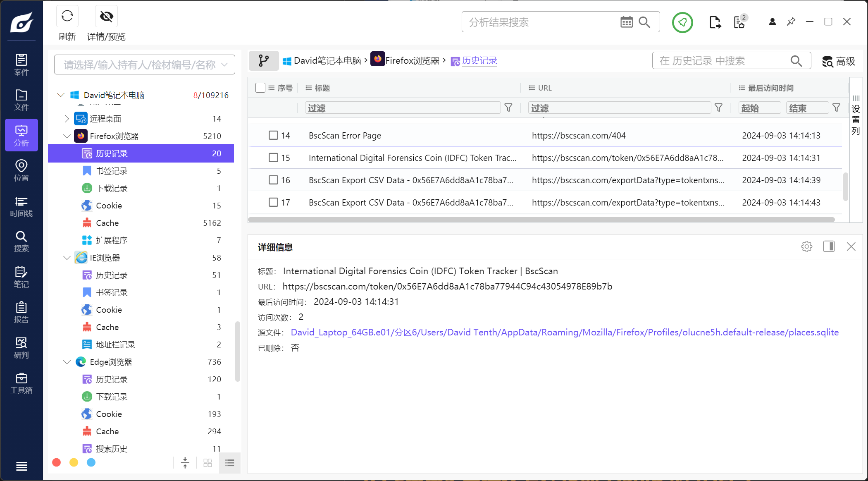Open detail panel settings gear
The image size is (868, 481).
[x=806, y=247]
